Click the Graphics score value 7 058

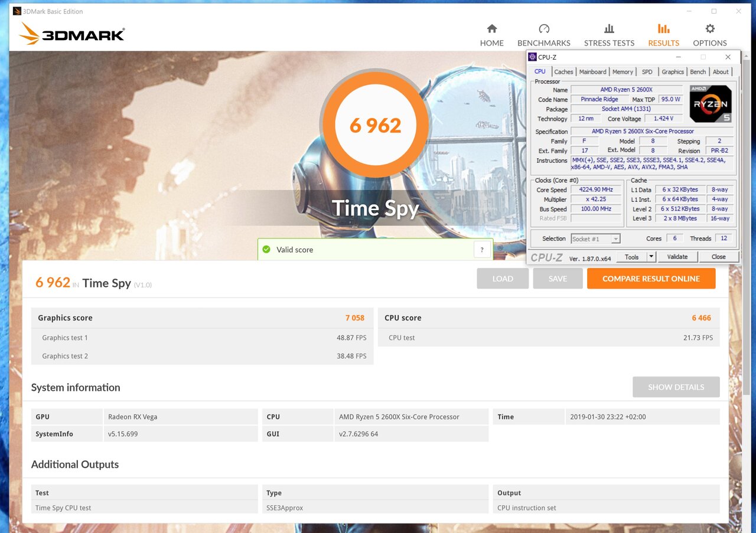[x=355, y=318]
